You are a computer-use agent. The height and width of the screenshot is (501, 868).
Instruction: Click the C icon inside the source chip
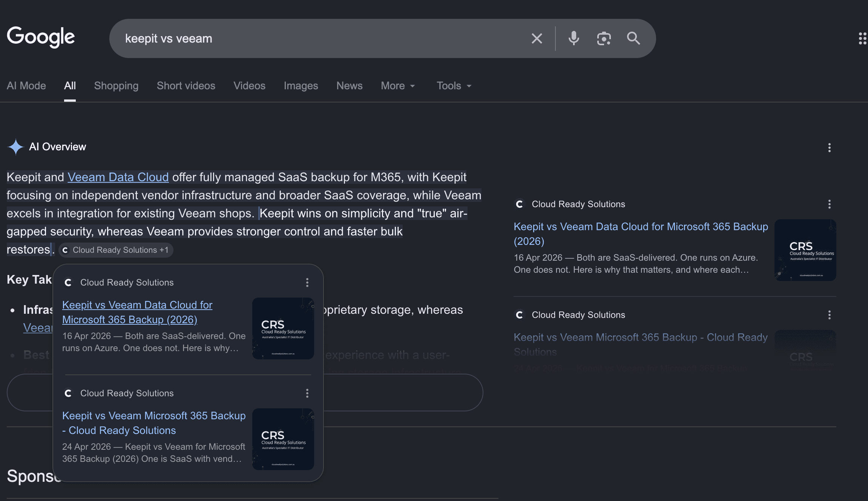[65, 250]
